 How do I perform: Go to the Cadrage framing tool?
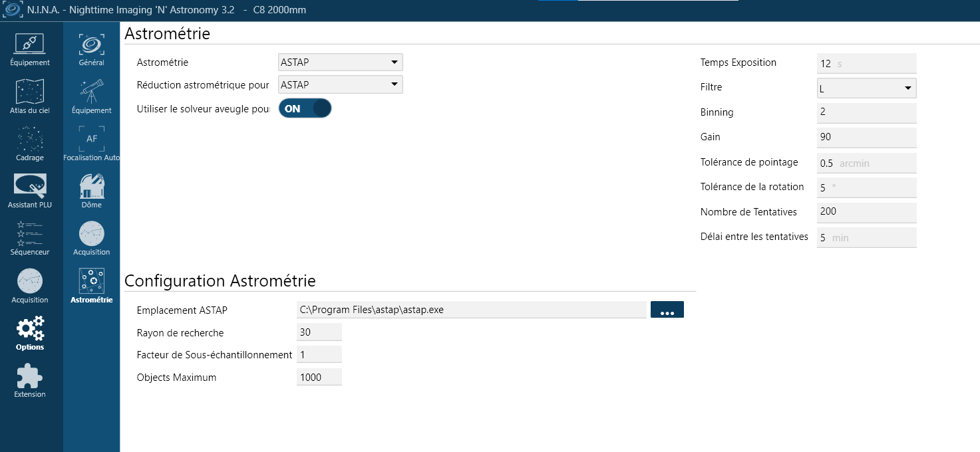30,144
